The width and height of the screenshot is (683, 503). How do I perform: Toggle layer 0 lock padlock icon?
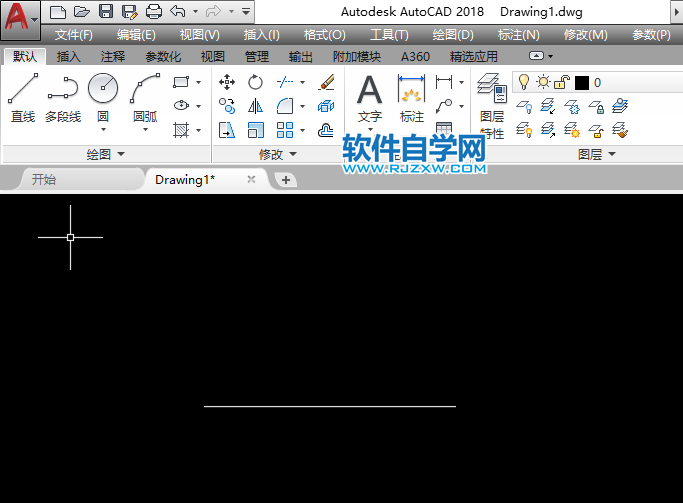pos(562,82)
